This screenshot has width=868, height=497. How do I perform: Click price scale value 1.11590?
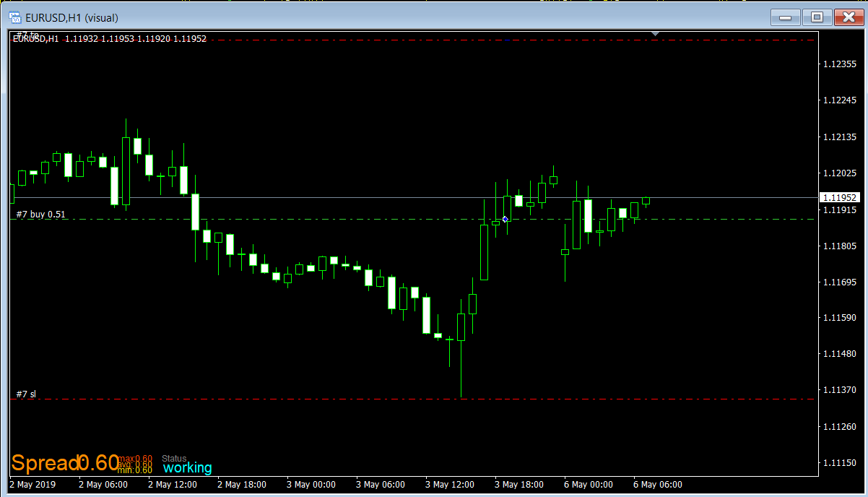(840, 318)
